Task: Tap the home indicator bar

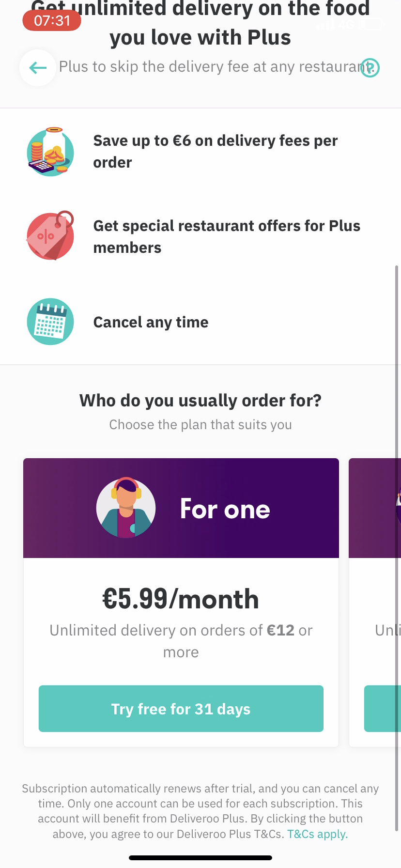Action: click(x=200, y=856)
